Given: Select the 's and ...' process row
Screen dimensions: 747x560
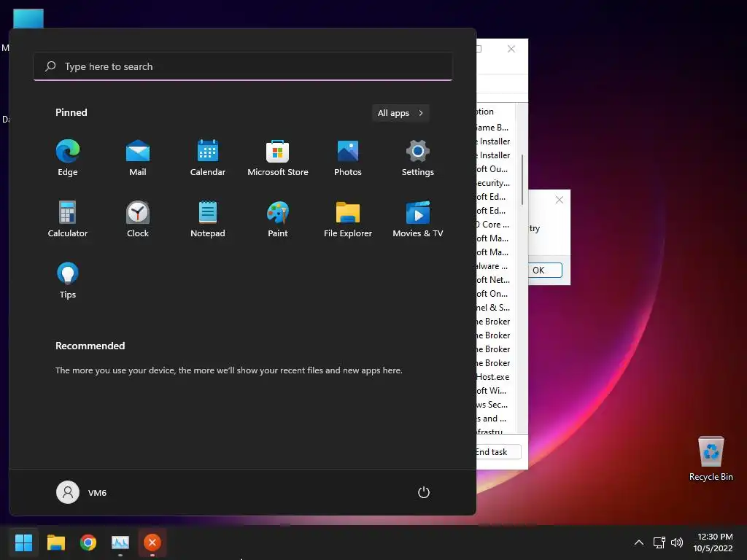Looking at the screenshot, I should 495,418.
